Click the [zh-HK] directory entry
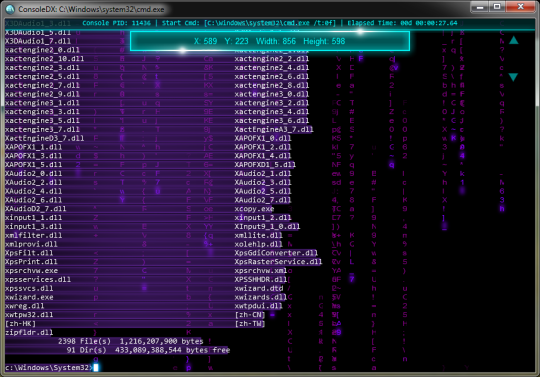Viewport: 540px width, 377px height. tap(20, 324)
